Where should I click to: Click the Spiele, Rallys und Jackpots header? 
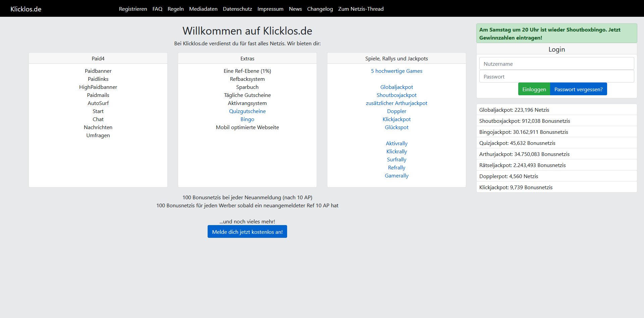(396, 58)
